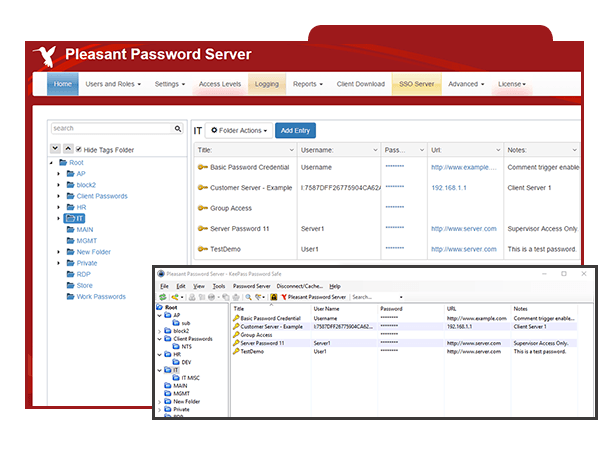Open the Notes column dropdown arrow
Viewport: 603px width, 457px height.
tap(575, 150)
